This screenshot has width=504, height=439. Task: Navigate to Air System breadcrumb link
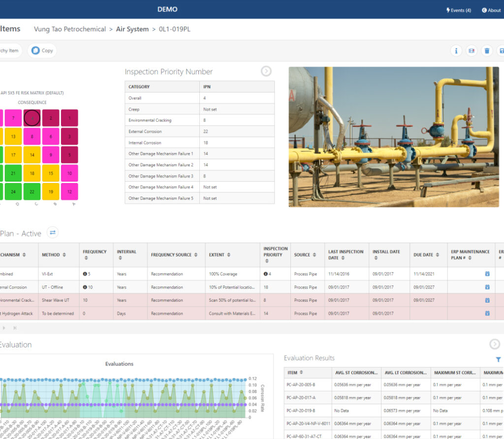[x=132, y=29]
